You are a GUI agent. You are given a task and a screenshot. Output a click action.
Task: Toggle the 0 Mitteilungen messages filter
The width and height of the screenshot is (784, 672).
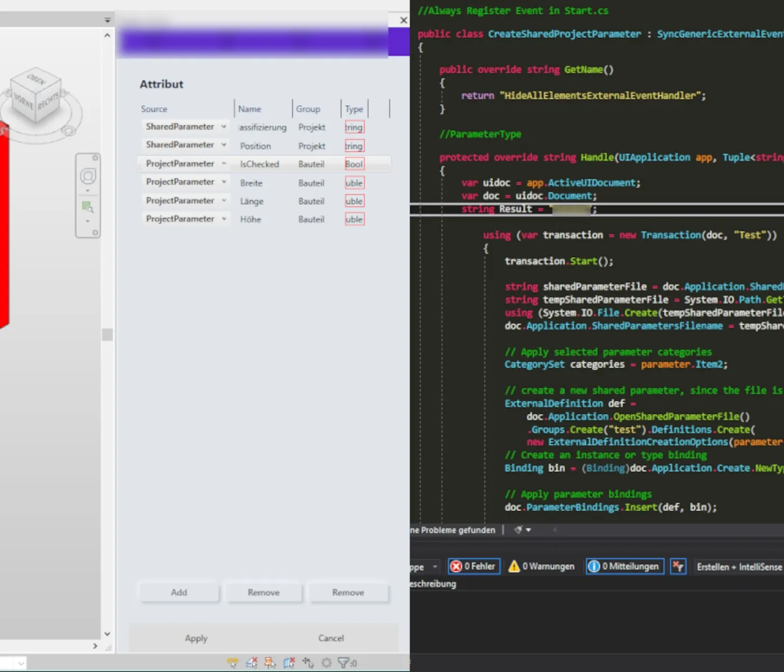(625, 567)
